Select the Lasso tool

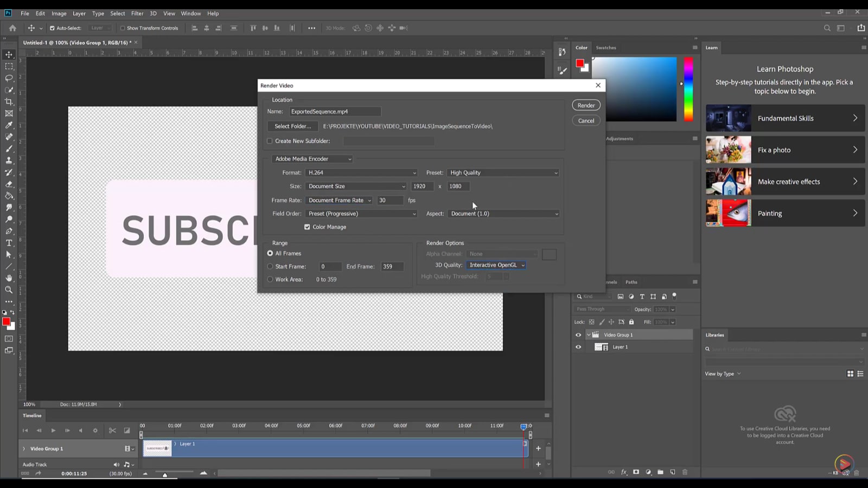9,78
